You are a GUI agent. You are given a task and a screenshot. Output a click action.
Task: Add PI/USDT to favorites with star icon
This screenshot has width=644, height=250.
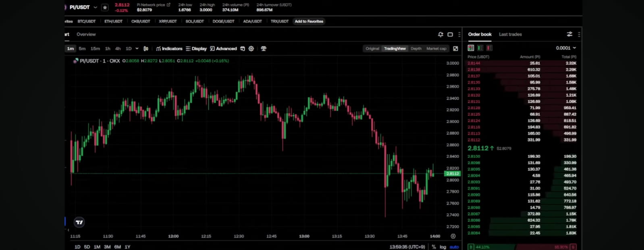pos(105,7)
